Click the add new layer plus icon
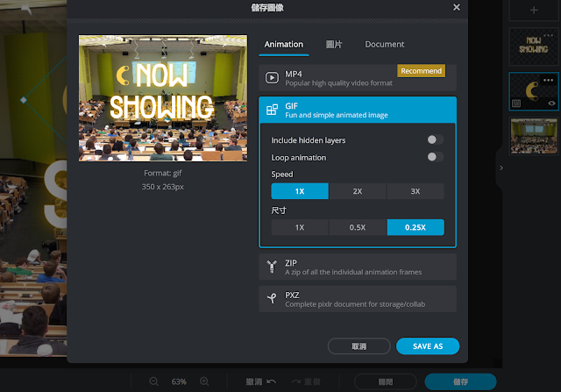 534,10
